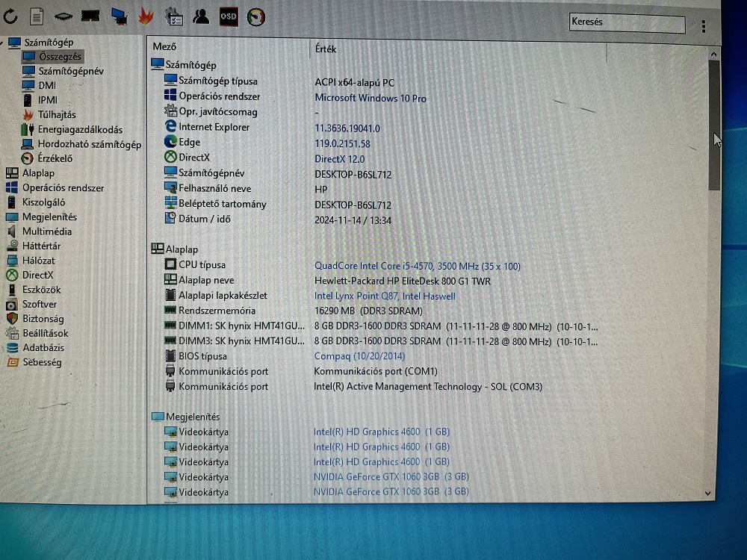Screen dimensions: 747x560
Task: Open QuadCore Intel Core i5-4570 link
Action: [417, 267]
